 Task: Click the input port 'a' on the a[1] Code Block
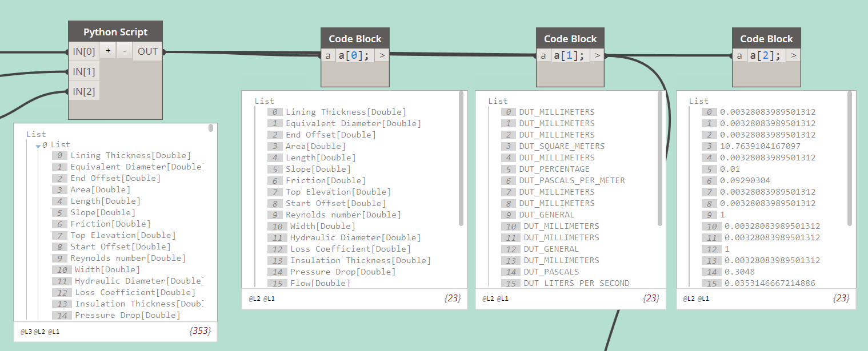coord(543,55)
